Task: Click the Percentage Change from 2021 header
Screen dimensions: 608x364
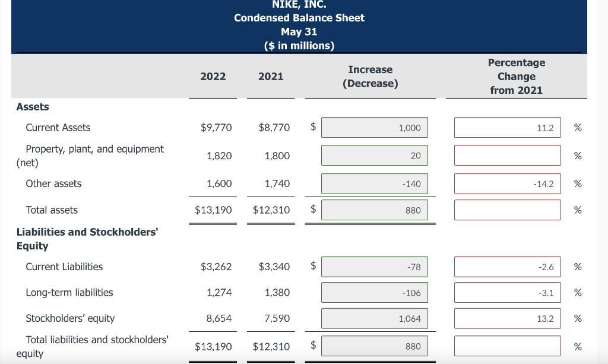Action: 517,76
